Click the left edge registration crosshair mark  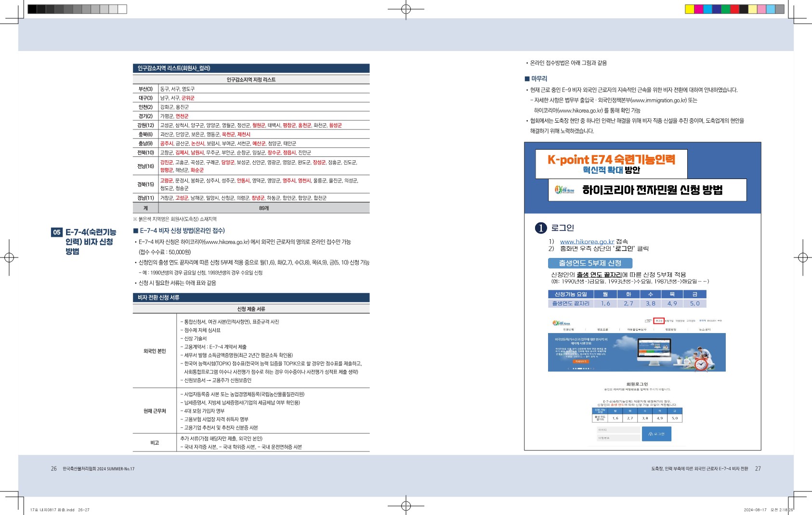click(x=9, y=257)
